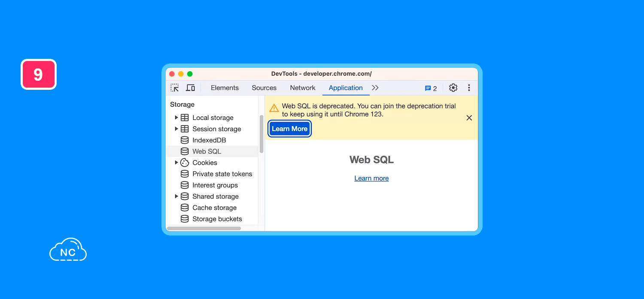The height and width of the screenshot is (299, 644).
Task: Select Cache storage in the sidebar
Action: (x=215, y=207)
